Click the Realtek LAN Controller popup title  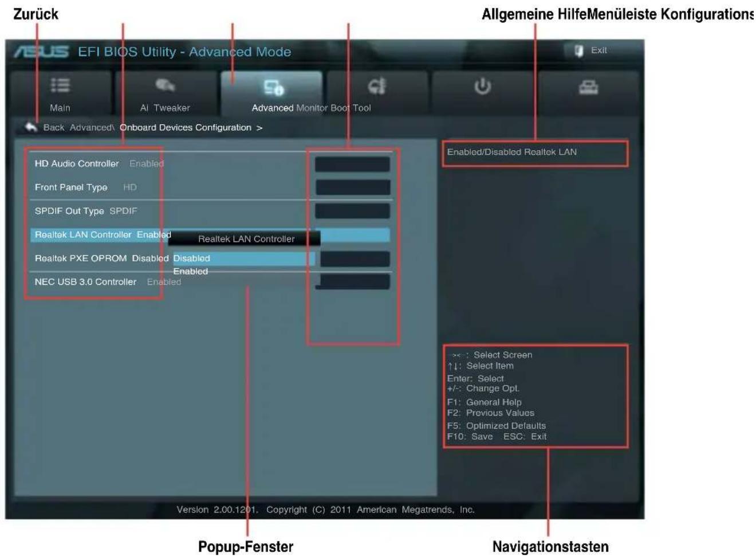coord(246,238)
